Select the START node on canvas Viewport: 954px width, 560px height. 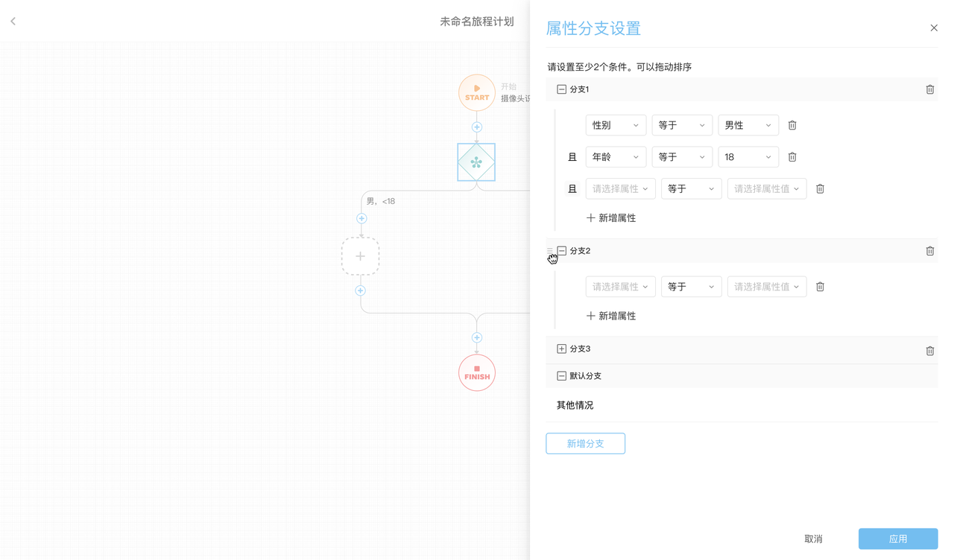pos(477,93)
